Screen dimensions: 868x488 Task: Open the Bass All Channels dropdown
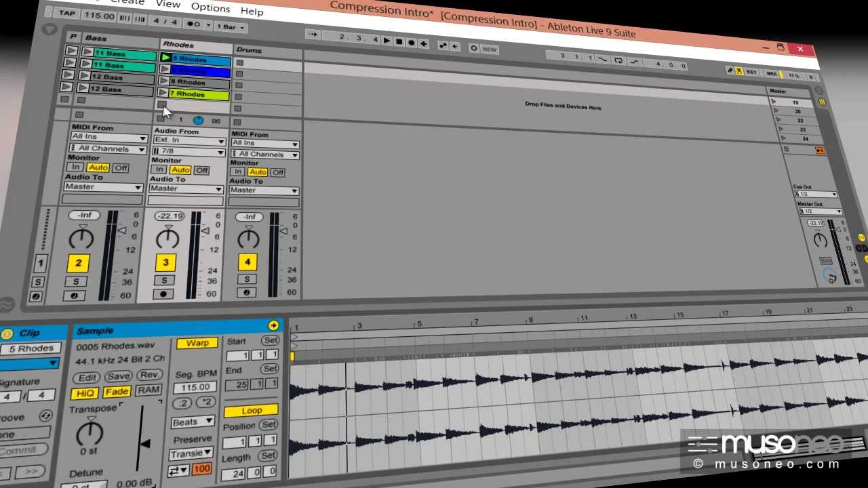[x=108, y=148]
